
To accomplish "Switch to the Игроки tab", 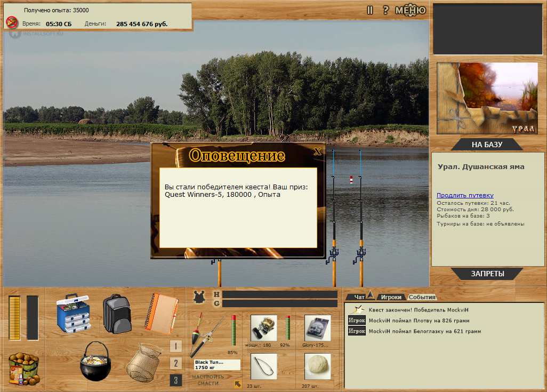I will pos(391,297).
